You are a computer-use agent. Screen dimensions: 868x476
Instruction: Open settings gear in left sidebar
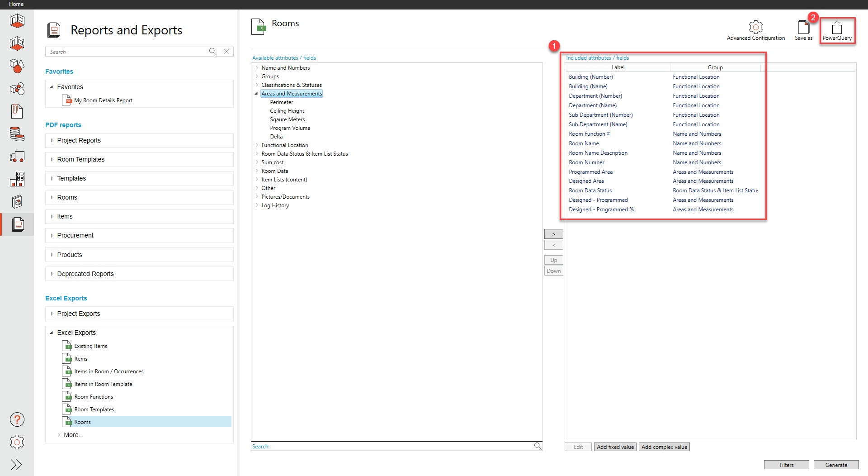(x=17, y=442)
